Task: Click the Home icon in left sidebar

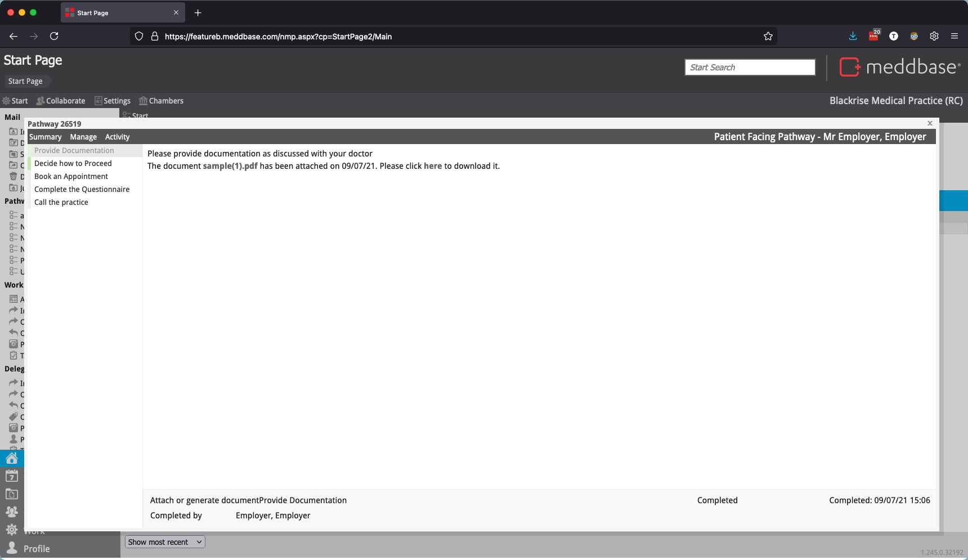Action: [x=12, y=458]
